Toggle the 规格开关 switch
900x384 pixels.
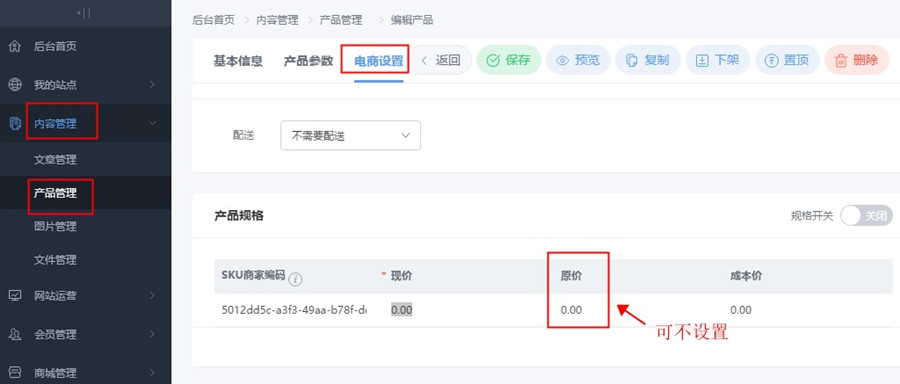(866, 216)
